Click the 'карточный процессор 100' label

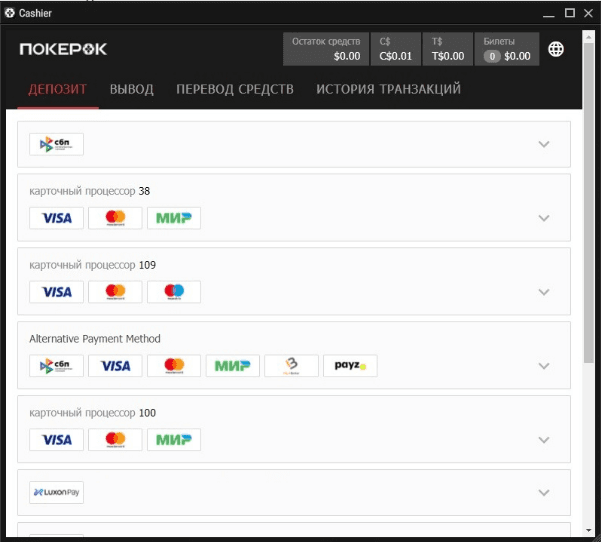(x=93, y=413)
